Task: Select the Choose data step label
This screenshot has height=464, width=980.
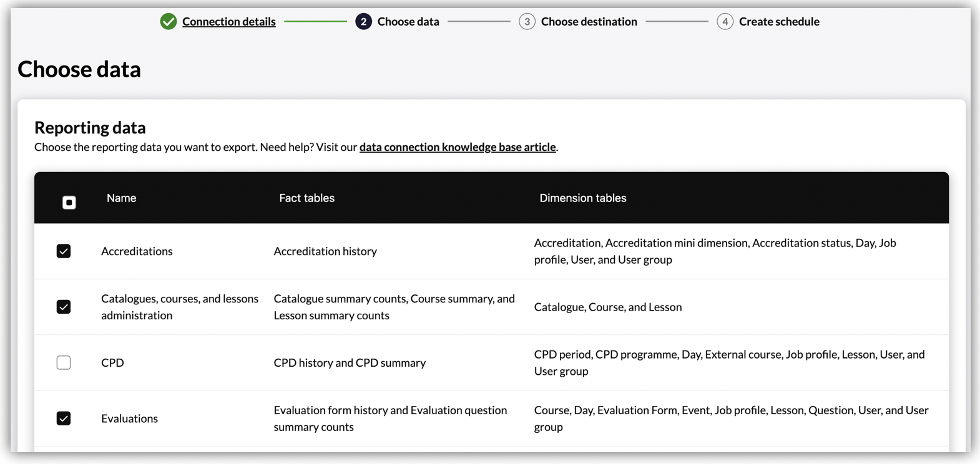Action: 408,22
